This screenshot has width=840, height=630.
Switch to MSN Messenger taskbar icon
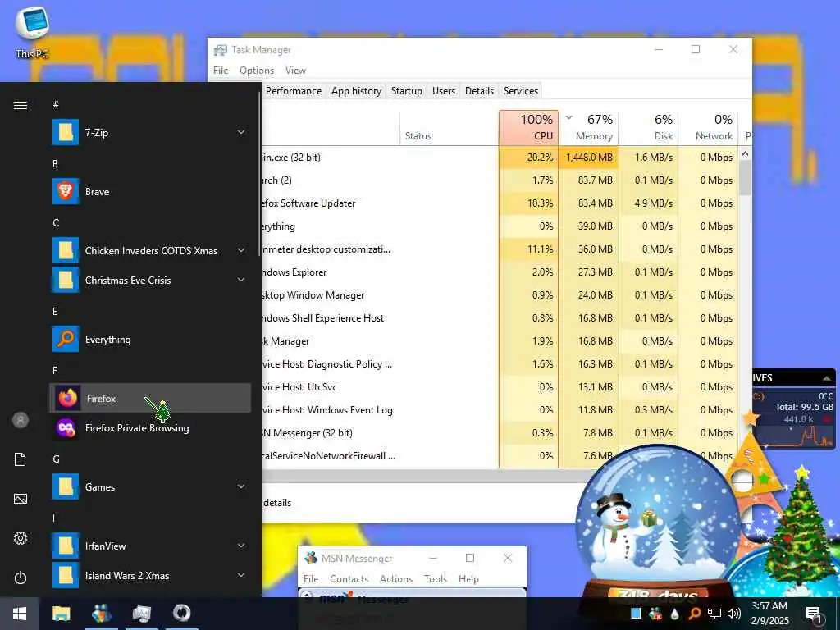[x=101, y=614]
